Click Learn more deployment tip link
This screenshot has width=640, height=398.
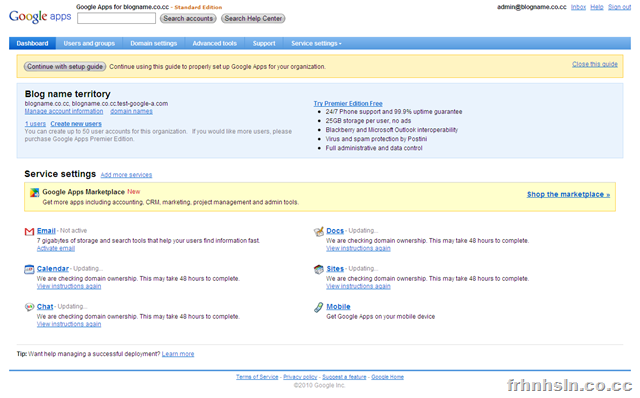point(178,354)
